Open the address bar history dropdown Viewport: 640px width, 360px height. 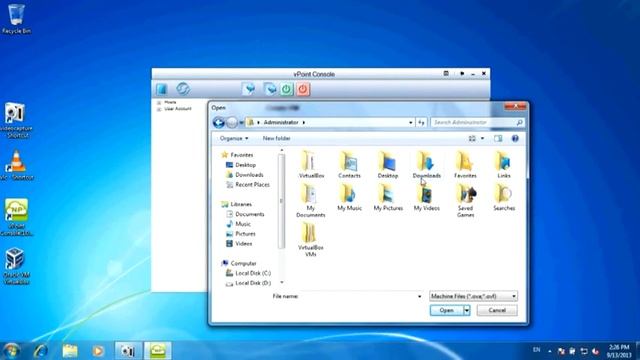411,122
